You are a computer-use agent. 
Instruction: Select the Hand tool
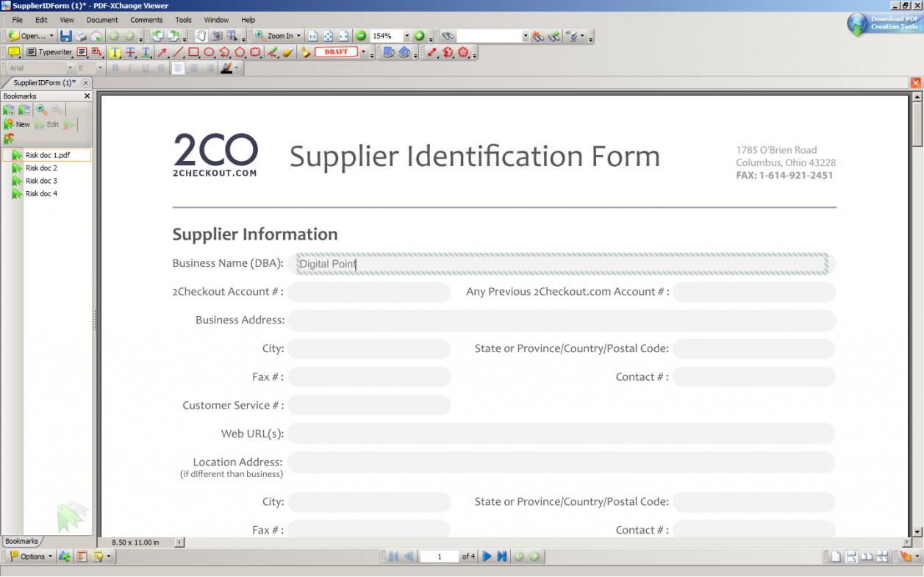201,35
